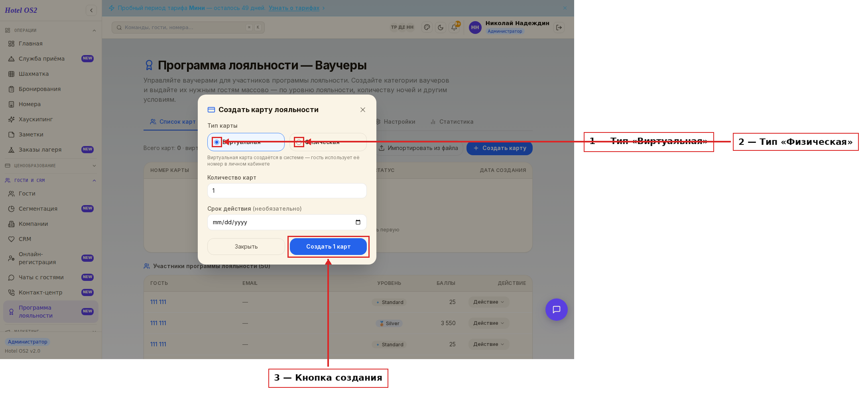Click the Silver level badge

[x=389, y=324]
